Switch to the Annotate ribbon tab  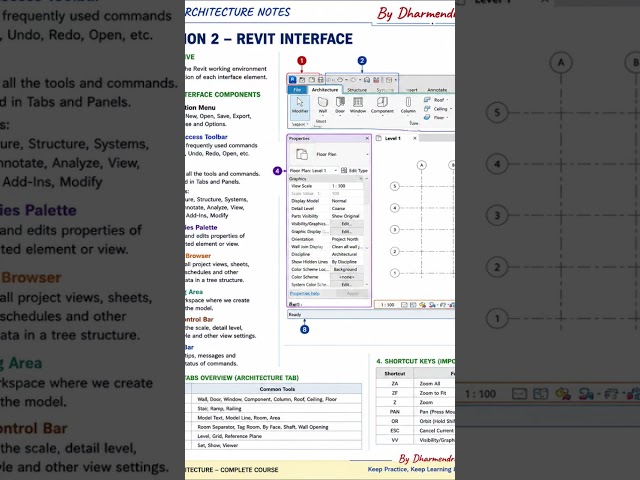pos(437,90)
